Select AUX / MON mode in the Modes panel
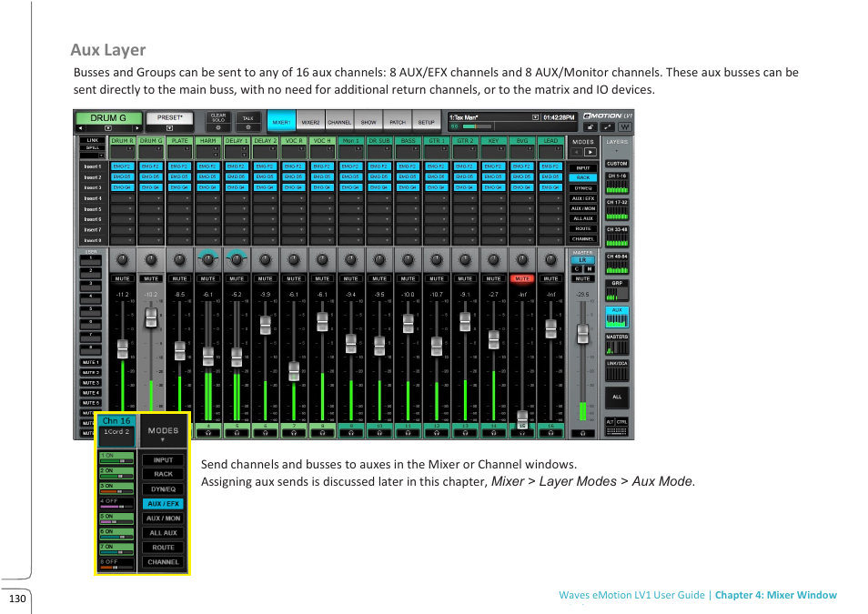868x614 pixels. [583, 208]
